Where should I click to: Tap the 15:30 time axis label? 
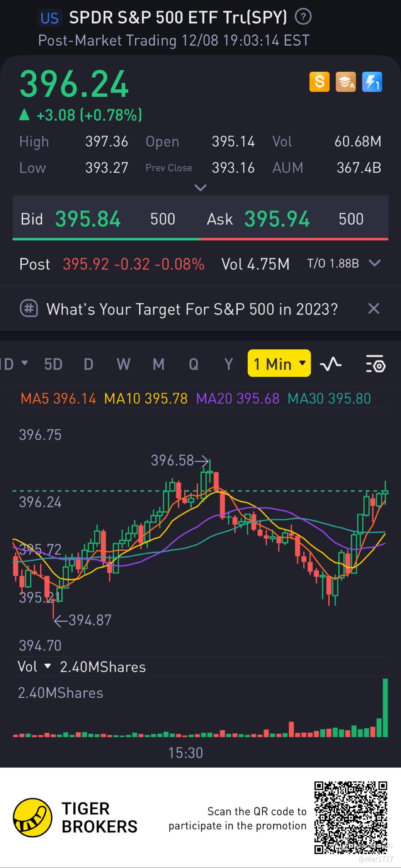coord(185,753)
